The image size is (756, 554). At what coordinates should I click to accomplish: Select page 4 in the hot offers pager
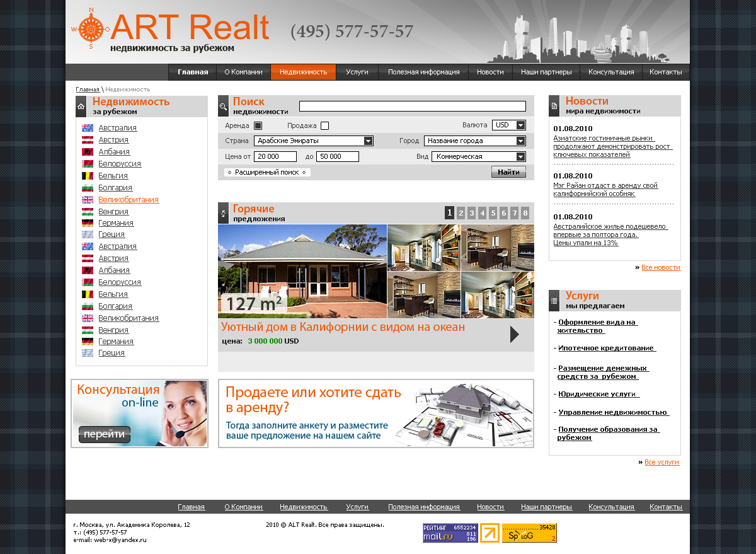click(x=481, y=213)
